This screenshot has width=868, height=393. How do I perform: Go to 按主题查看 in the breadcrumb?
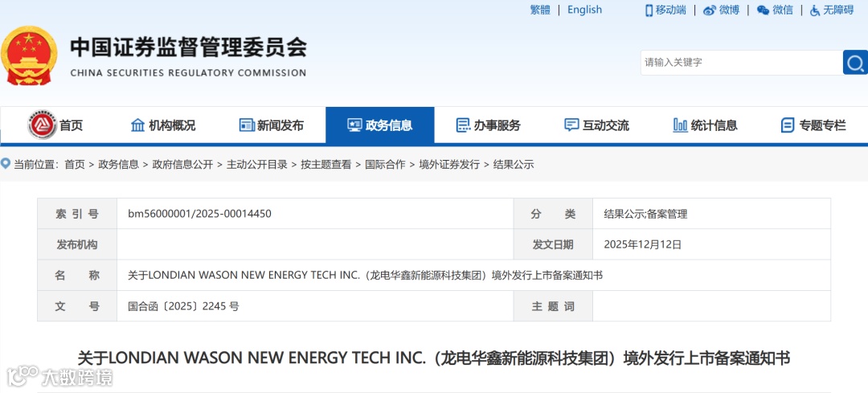326,165
